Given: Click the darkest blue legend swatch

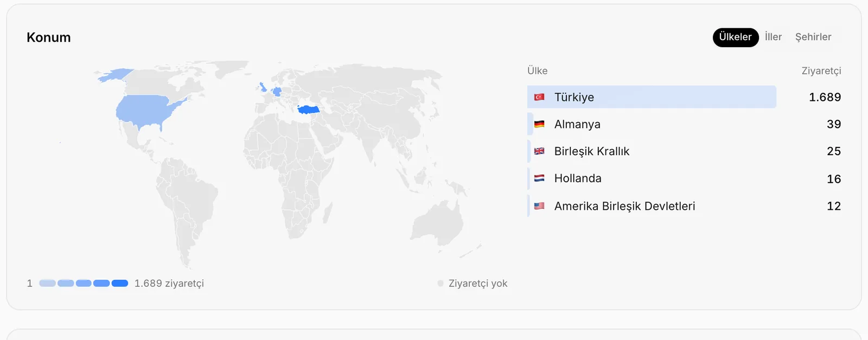Looking at the screenshot, I should (120, 283).
